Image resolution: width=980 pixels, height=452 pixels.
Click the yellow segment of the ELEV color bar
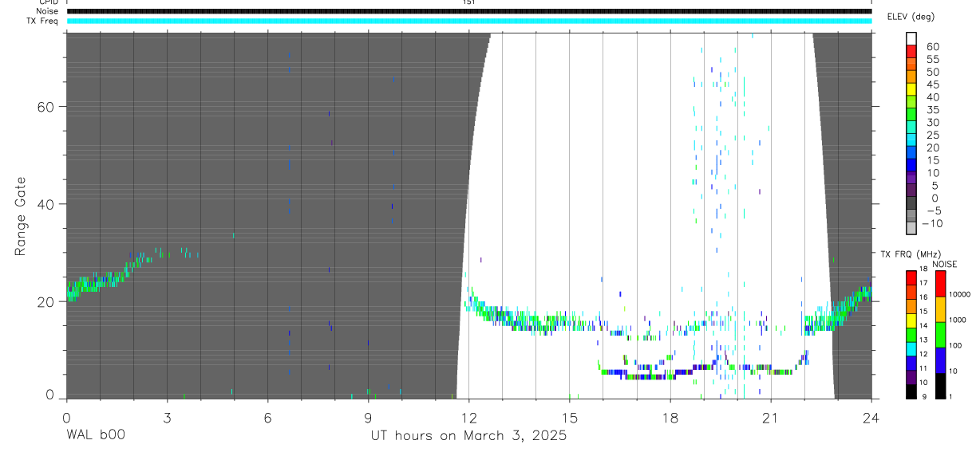click(911, 88)
